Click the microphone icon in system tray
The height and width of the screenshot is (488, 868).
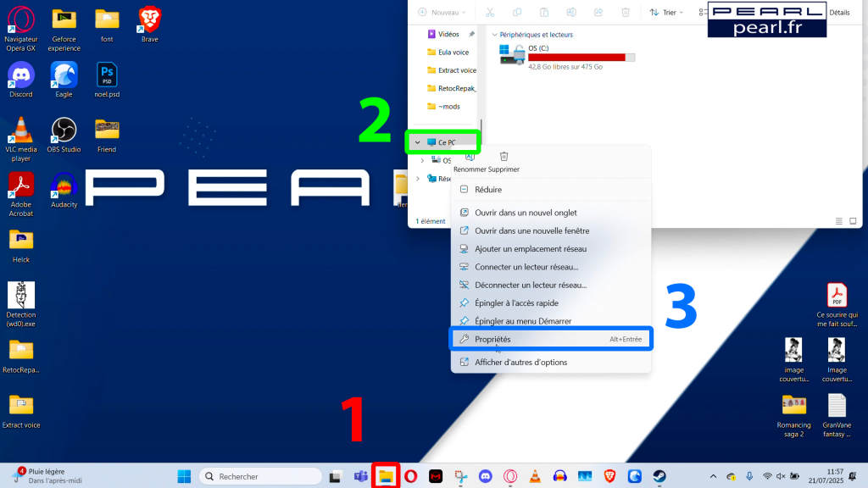(x=749, y=476)
